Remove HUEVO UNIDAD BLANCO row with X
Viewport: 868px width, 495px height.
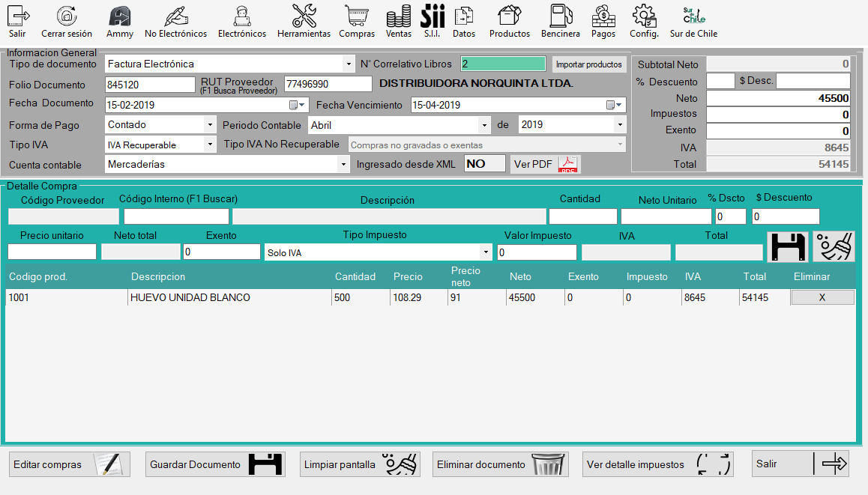click(x=822, y=297)
